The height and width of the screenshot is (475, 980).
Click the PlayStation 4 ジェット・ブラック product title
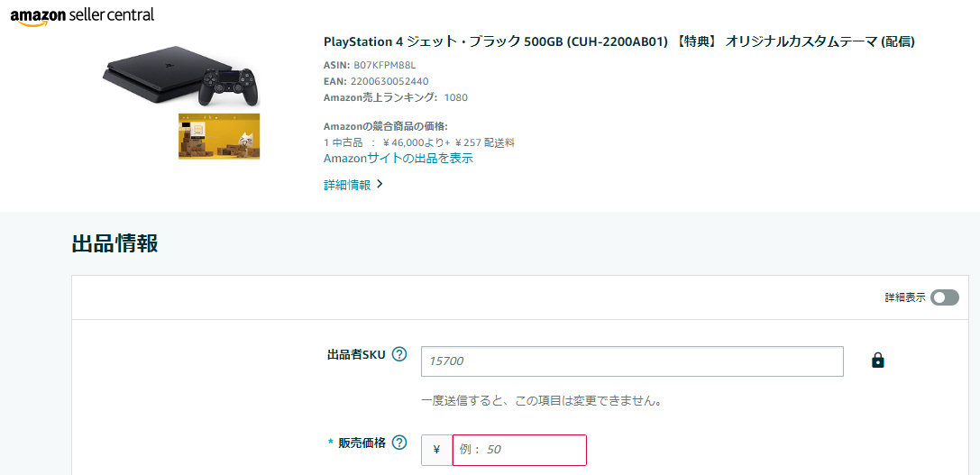point(619,41)
